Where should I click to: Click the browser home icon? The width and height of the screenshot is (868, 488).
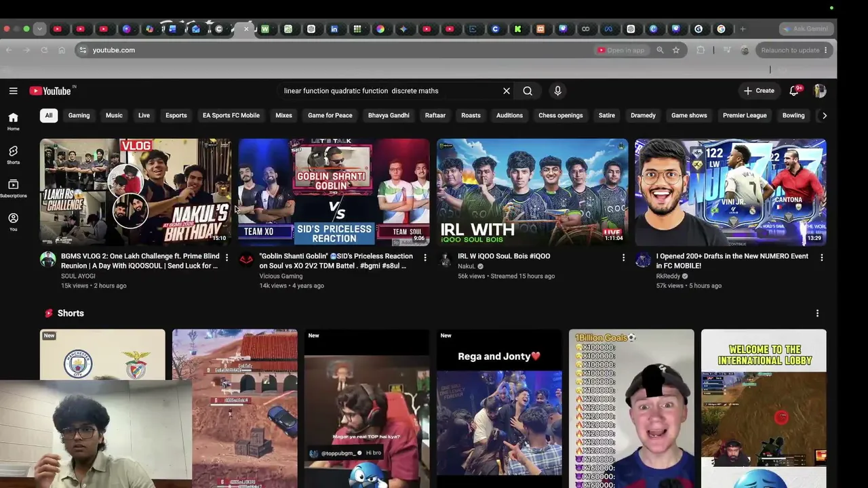tap(62, 50)
